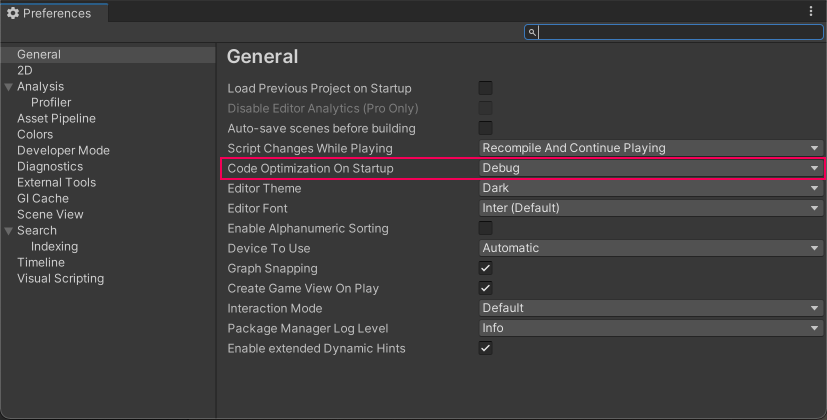Collapse the Analysis tree arrow
827x420 pixels.
pos(9,87)
